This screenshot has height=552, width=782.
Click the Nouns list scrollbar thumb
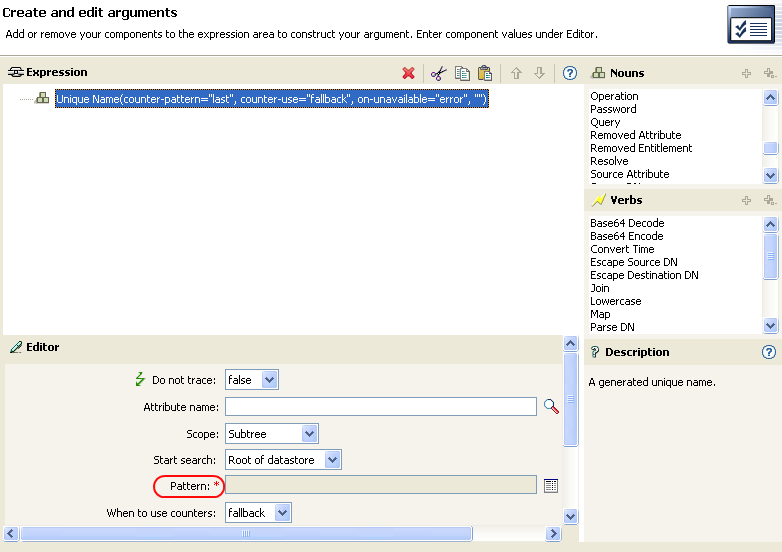click(x=770, y=148)
